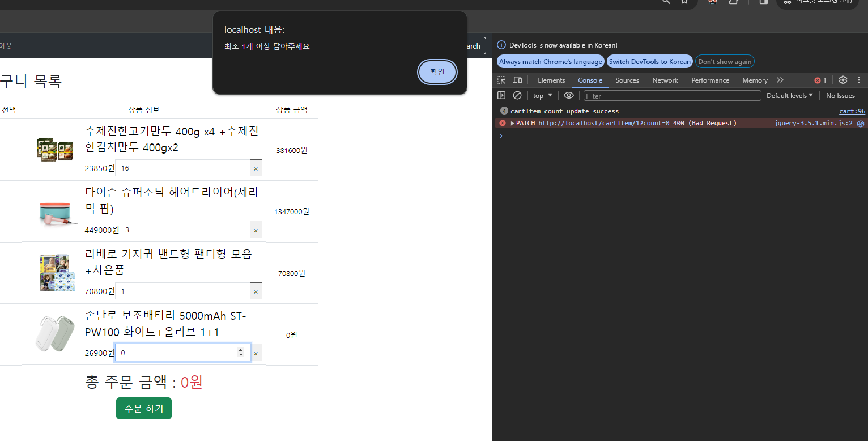Click the spinner arrows on the 손난로 quantity field
This screenshot has width=868, height=441.
(x=241, y=353)
